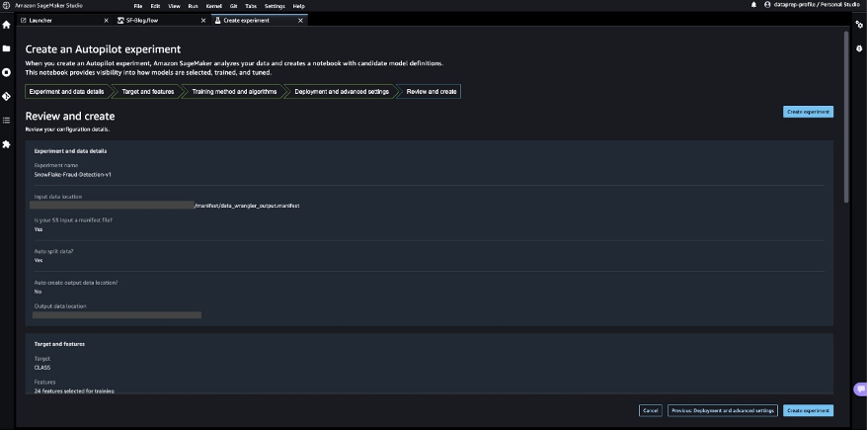Open Running Terminals and Kernels icon

tap(7, 72)
